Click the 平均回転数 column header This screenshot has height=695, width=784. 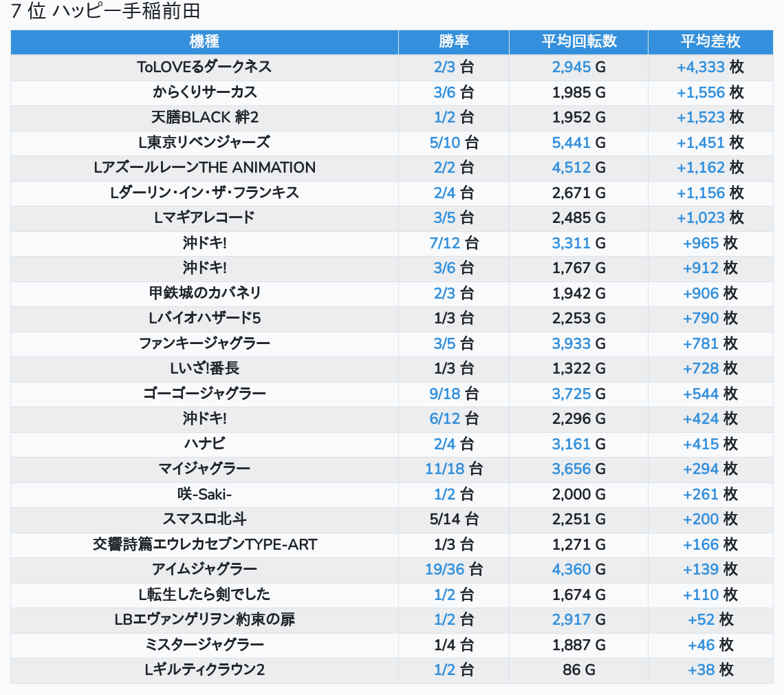click(x=578, y=41)
